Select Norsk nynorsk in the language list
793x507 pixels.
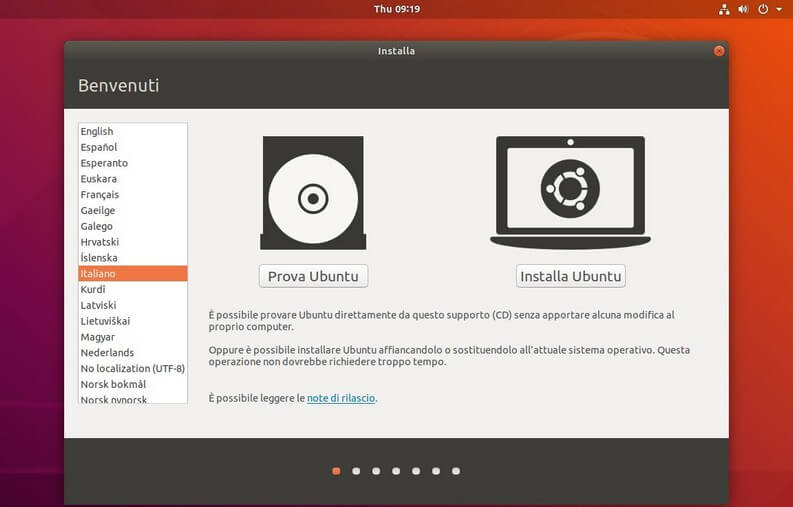tap(133, 399)
